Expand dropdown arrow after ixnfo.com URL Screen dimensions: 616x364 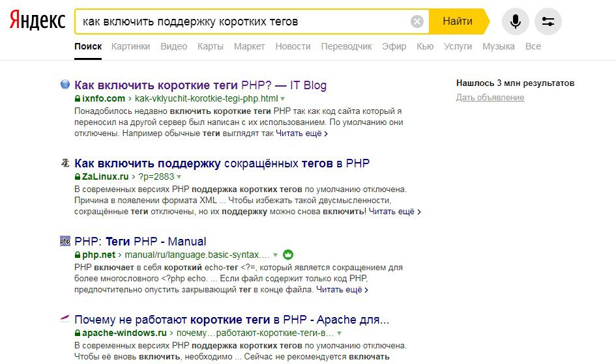click(282, 99)
